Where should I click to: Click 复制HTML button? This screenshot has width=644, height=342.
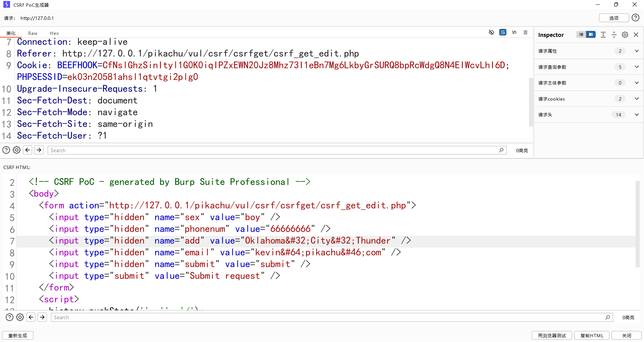(x=592, y=335)
